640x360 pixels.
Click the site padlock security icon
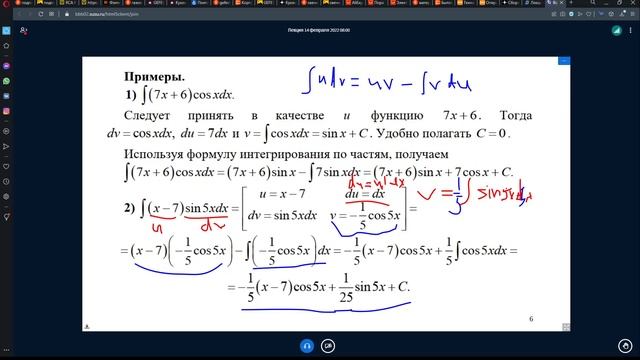(67, 14)
